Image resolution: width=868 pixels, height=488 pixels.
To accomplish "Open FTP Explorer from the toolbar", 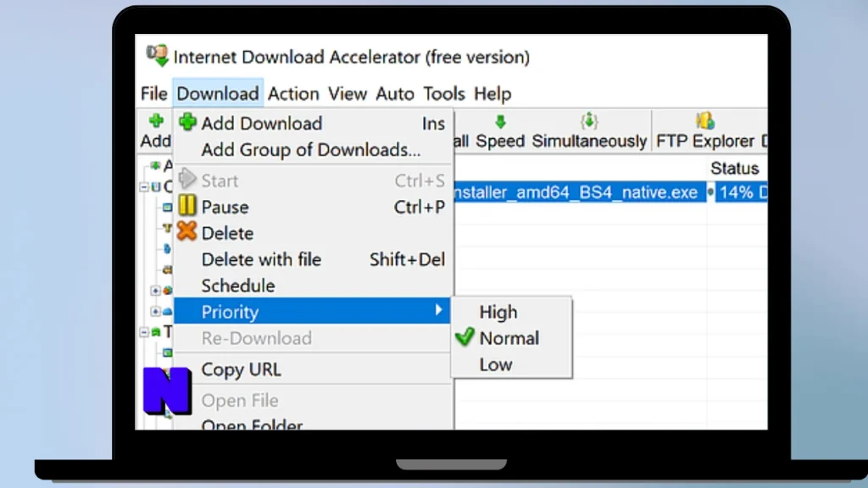I will tap(705, 131).
